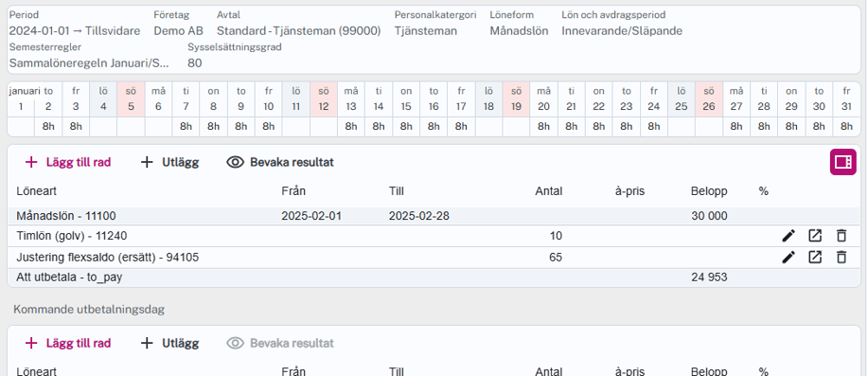Screen dimensions: 868x376
Task: Click the 2025-02-28 to date
Action: point(419,216)
